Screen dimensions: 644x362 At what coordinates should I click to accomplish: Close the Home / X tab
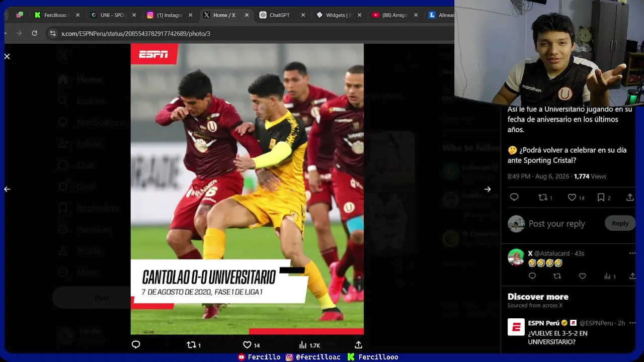point(247,15)
